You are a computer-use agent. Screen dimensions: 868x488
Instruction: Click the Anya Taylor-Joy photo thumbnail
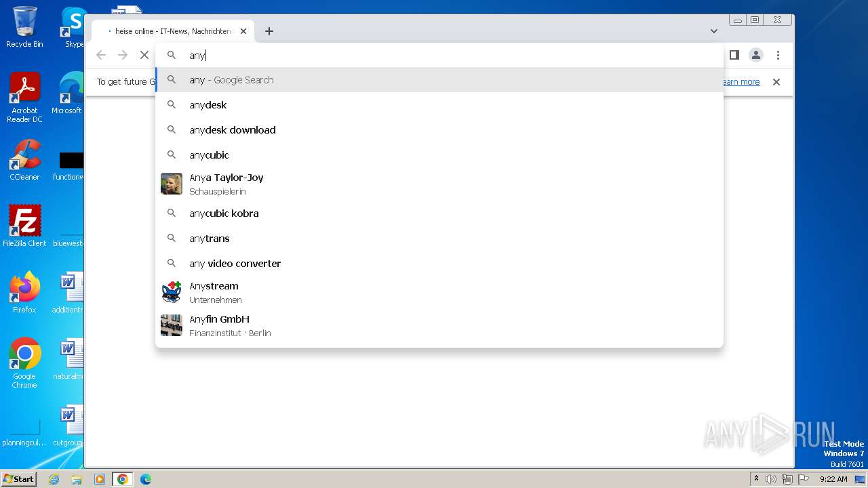pos(172,184)
